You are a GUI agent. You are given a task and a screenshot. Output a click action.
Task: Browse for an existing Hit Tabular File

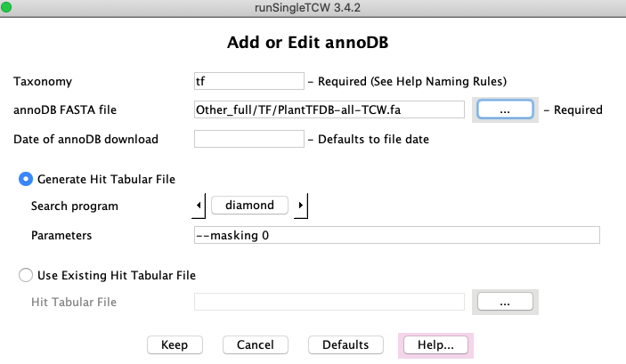[504, 302]
